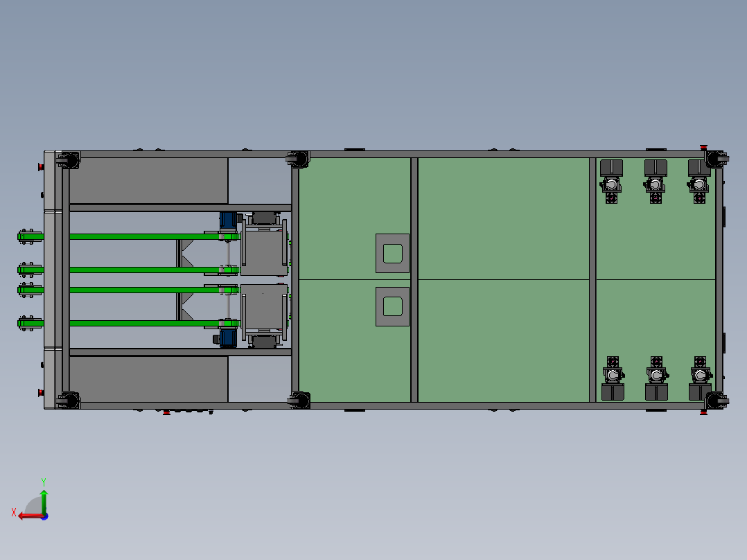This screenshot has width=747, height=560.
Task: Select the bottom-right caster wheel of the frame
Action: (716, 401)
